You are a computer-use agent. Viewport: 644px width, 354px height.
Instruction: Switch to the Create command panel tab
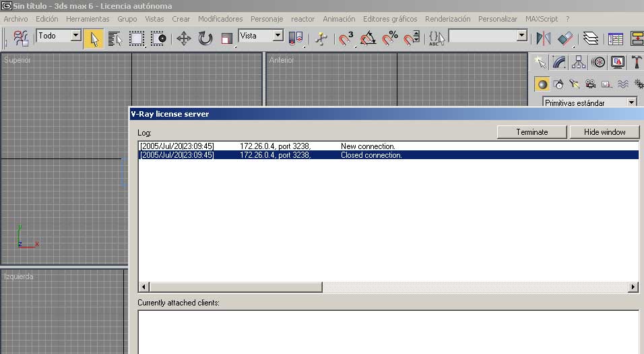click(x=540, y=63)
